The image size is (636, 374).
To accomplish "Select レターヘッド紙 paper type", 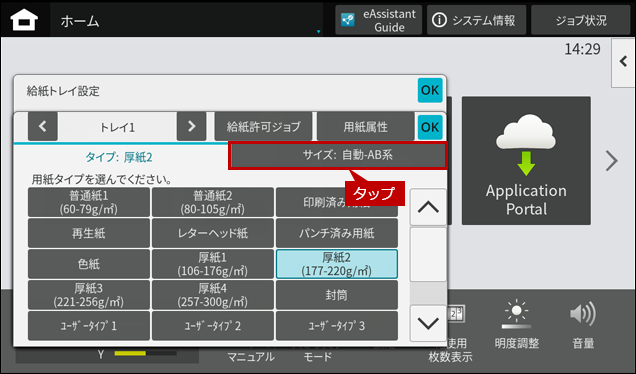I will (213, 233).
